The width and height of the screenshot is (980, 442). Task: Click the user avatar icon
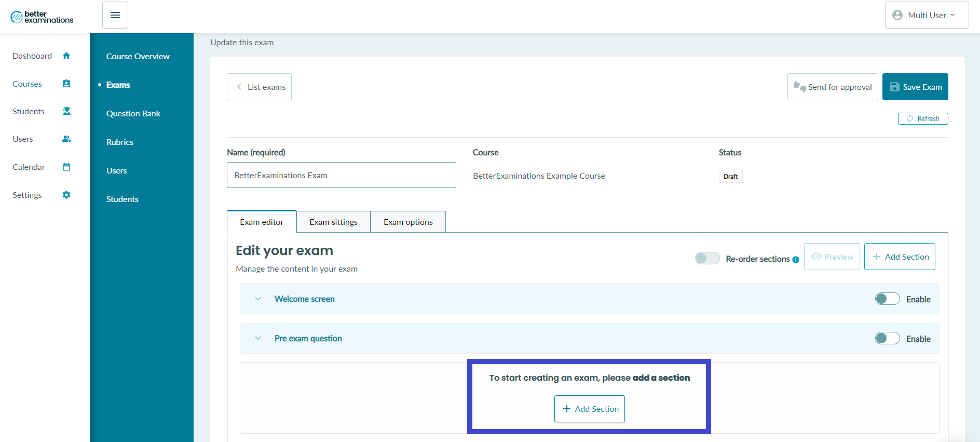[x=897, y=15]
